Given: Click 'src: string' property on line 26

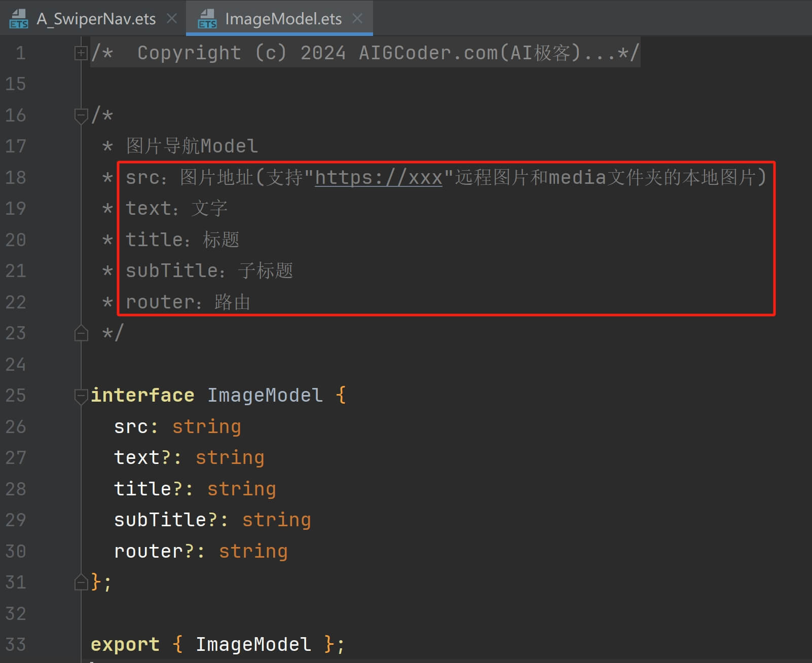Looking at the screenshot, I should click(x=177, y=426).
